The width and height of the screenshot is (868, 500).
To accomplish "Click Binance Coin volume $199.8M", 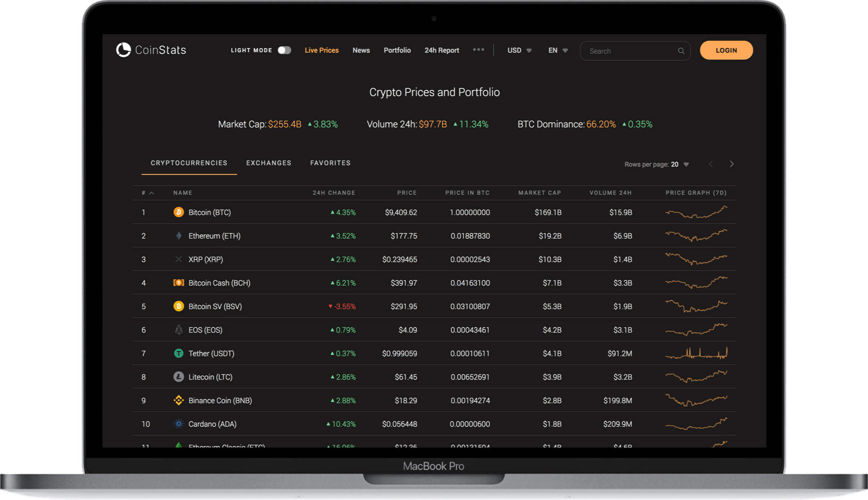I will [x=618, y=400].
